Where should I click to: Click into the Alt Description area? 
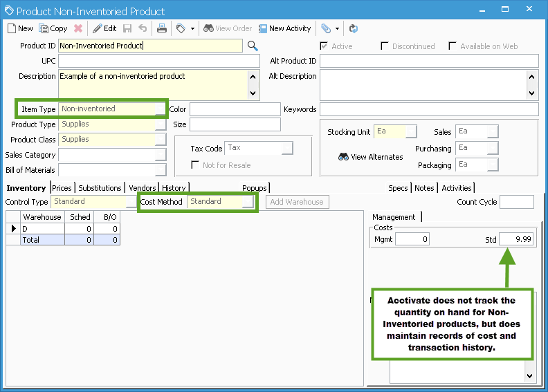click(x=423, y=85)
